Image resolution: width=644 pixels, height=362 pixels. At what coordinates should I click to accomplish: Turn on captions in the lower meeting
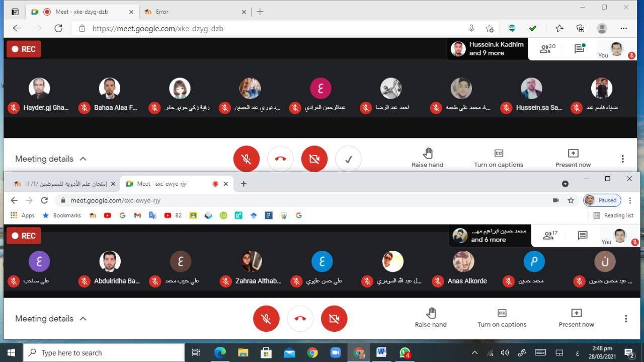pos(502,318)
